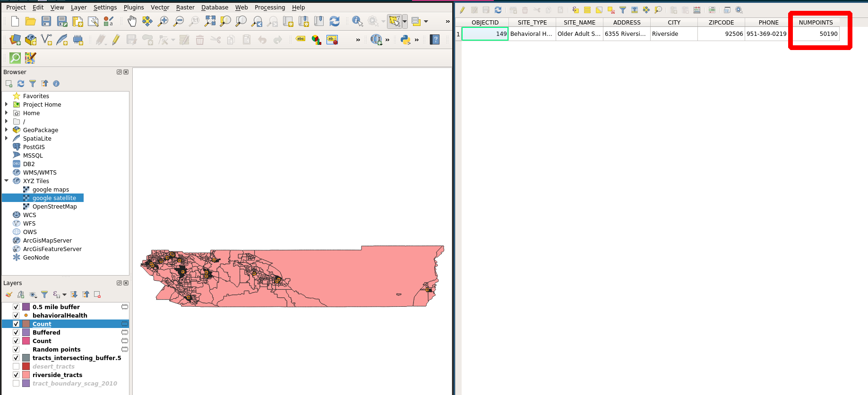
Task: Open the Vector menu
Action: [x=160, y=7]
